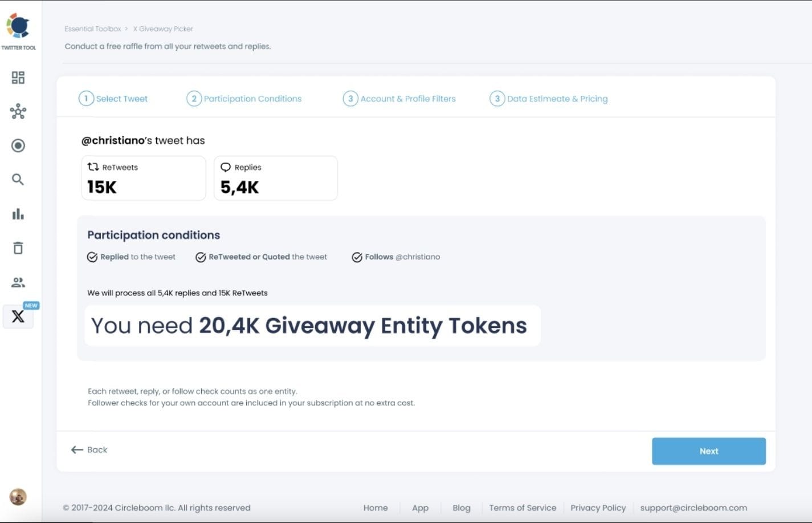Open the search tool in the sidebar
Image resolution: width=812 pixels, height=523 pixels.
tap(18, 180)
